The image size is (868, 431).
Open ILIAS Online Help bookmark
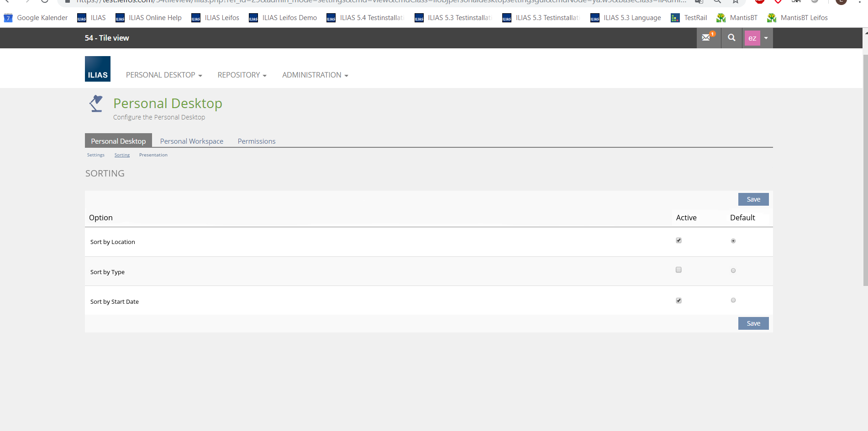point(149,18)
